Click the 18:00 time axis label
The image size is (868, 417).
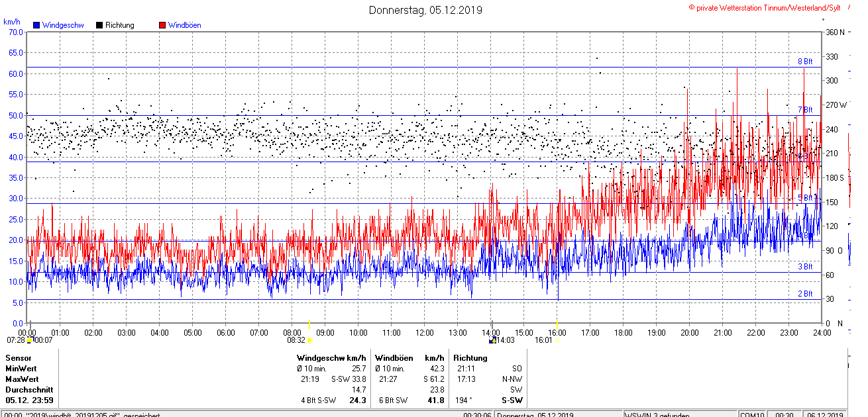pyautogui.click(x=624, y=333)
